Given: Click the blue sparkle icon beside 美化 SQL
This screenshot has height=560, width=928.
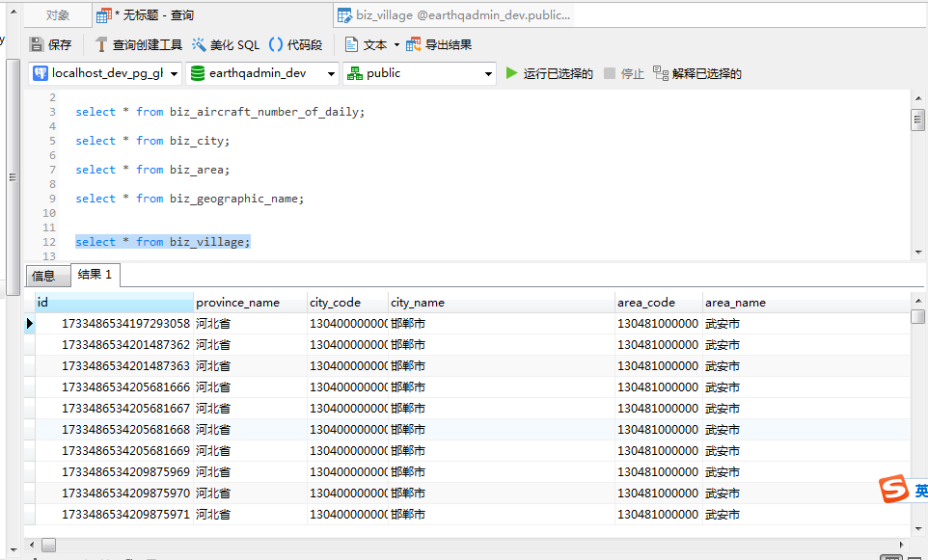Looking at the screenshot, I should [x=199, y=44].
